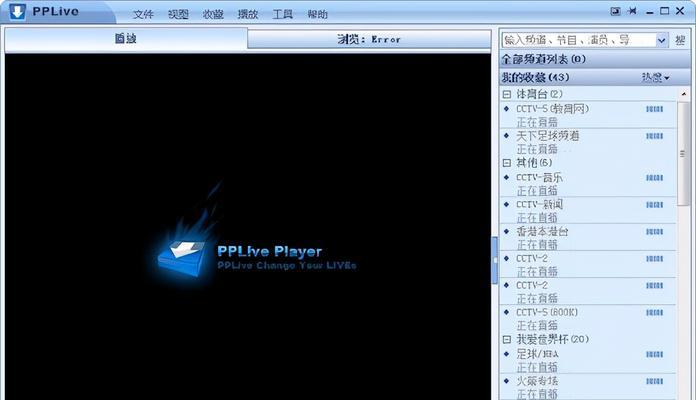Click signal bars icon for CCTV-5 (体育网)
Image resolution: width=696 pixels, height=400 pixels.
(654, 109)
